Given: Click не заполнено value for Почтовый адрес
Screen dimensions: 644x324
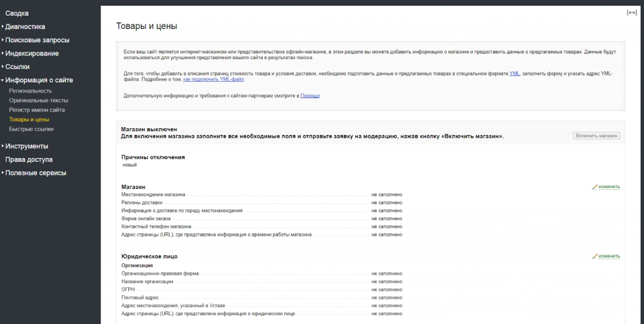Looking at the screenshot, I should click(x=387, y=298).
